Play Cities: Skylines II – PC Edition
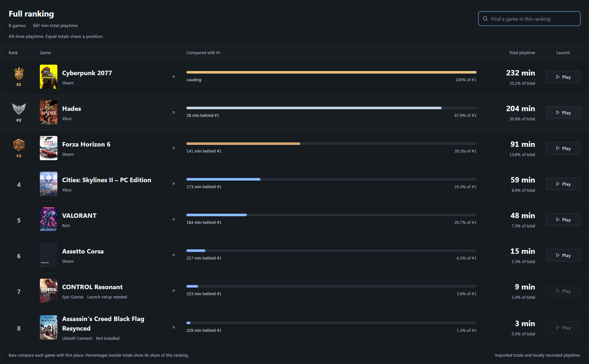589x364 pixels. (563, 184)
